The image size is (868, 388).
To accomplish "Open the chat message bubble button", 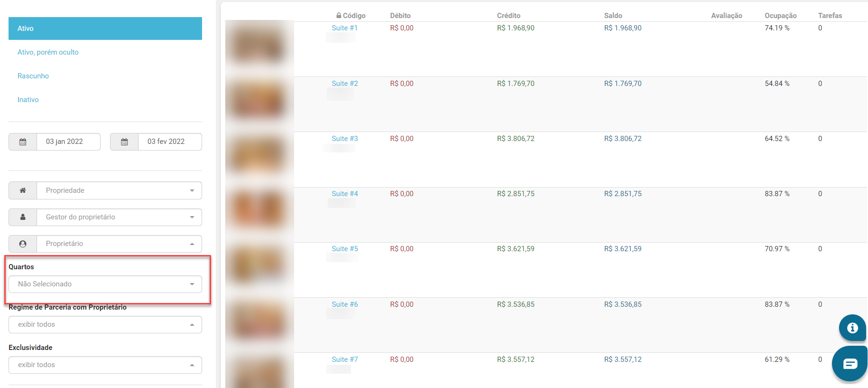I will 850,364.
